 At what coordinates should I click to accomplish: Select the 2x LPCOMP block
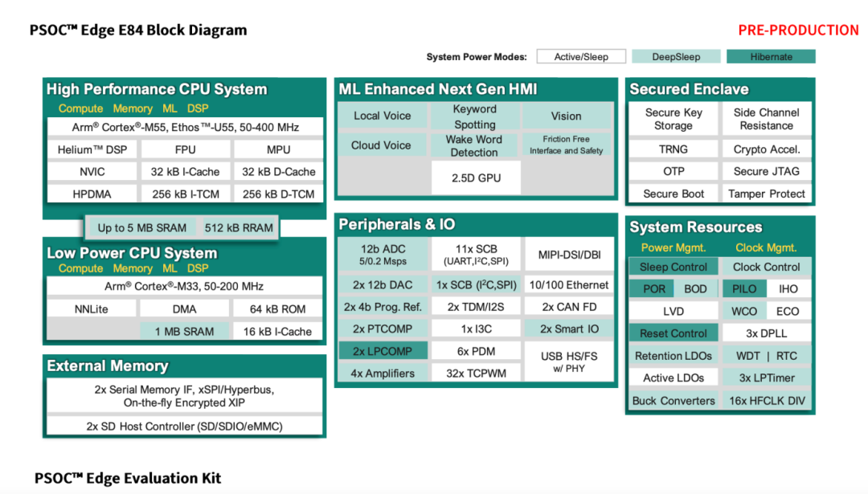pos(383,351)
